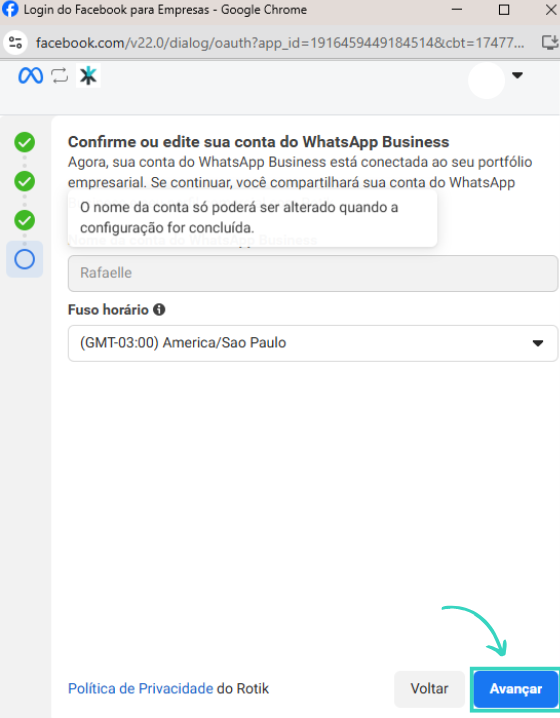Click the Facebook favicon in title bar
The height and width of the screenshot is (718, 560).
click(x=10, y=10)
